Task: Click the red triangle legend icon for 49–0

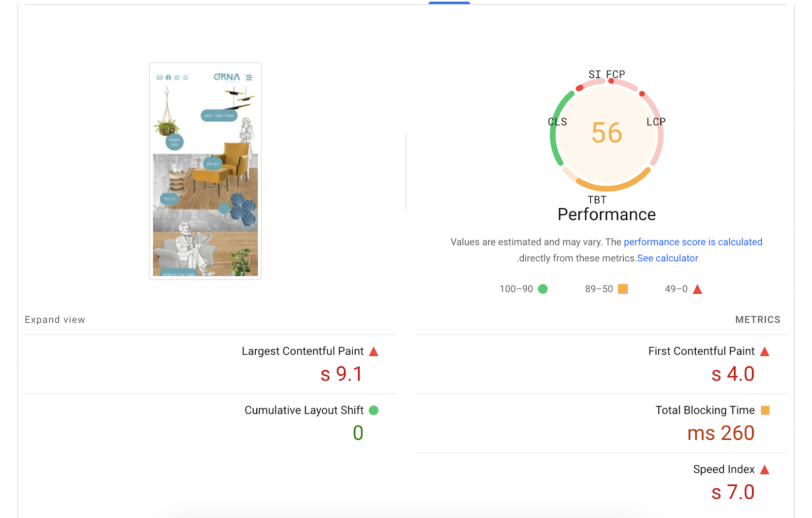Action: [697, 289]
